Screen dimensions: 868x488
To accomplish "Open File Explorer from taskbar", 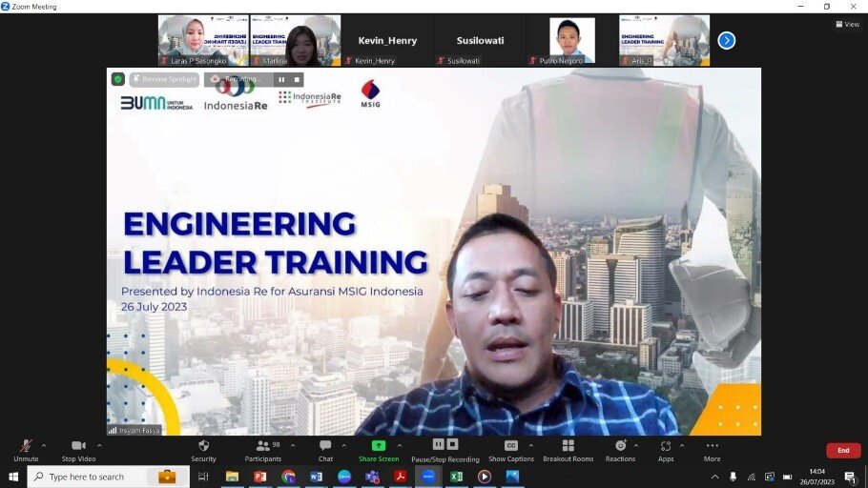I will (x=232, y=477).
